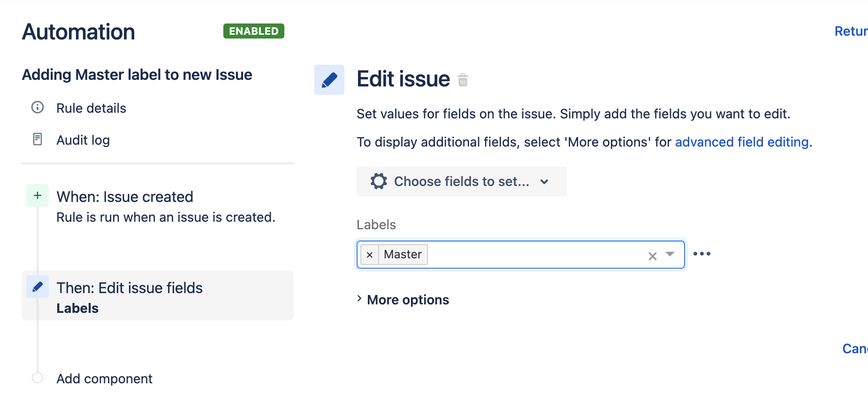Click the Audit log document icon

pyautogui.click(x=38, y=139)
